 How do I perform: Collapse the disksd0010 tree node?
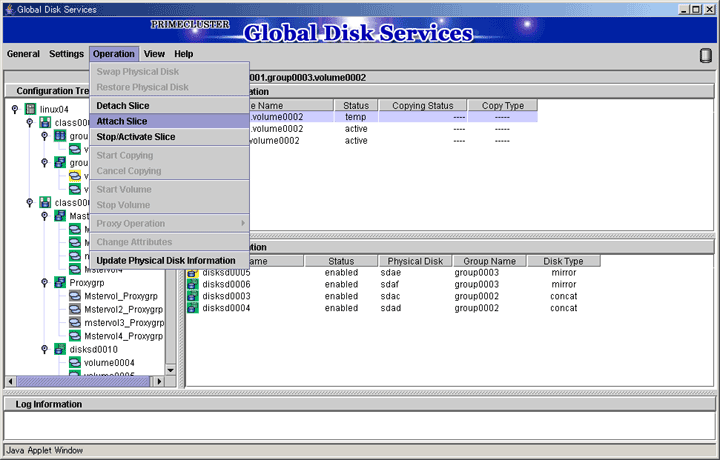[x=45, y=349]
